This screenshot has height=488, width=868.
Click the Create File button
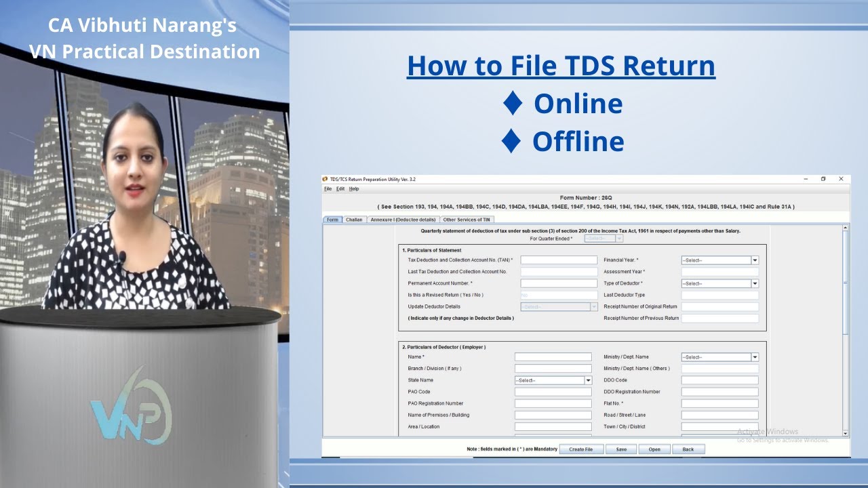pyautogui.click(x=581, y=449)
